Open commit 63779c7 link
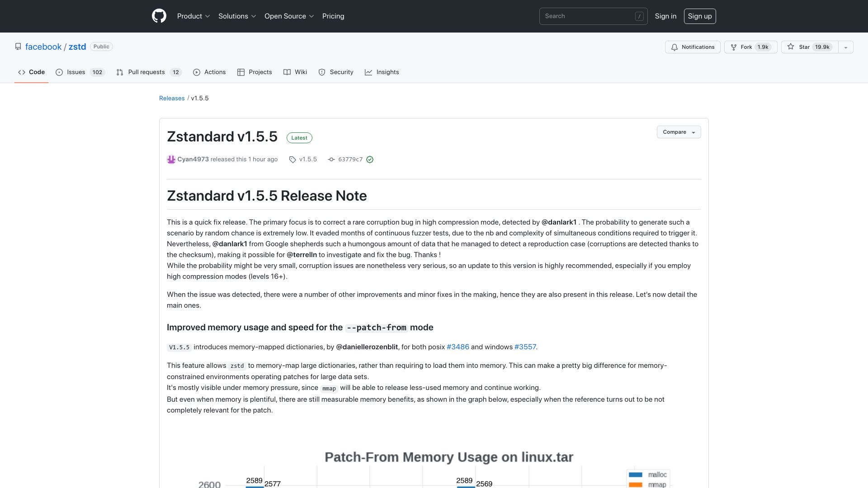The width and height of the screenshot is (868, 488). click(x=350, y=160)
